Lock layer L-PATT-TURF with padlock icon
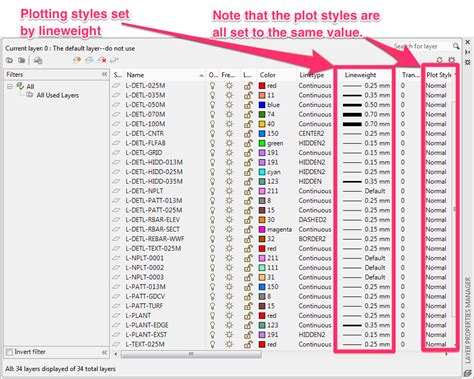 tap(248, 306)
